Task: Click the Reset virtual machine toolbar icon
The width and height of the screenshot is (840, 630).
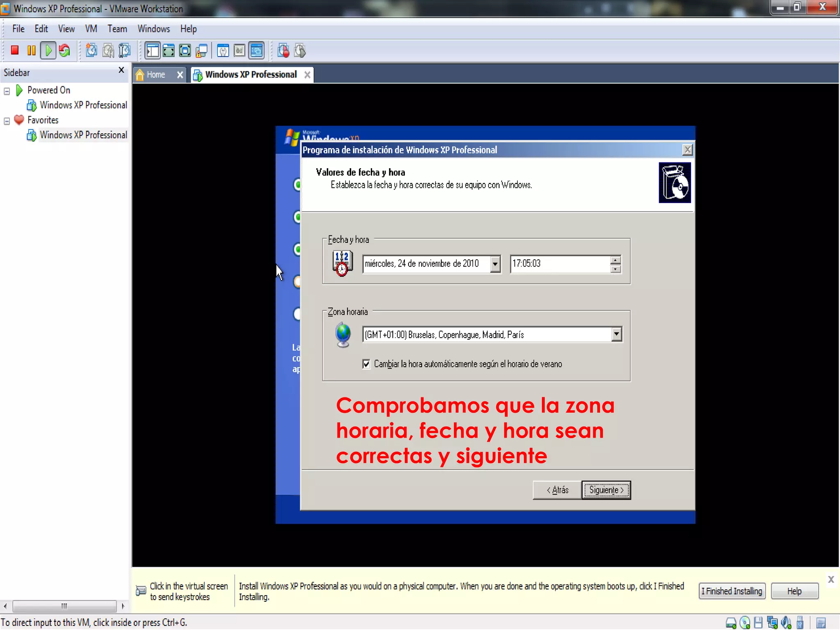Action: tap(64, 50)
